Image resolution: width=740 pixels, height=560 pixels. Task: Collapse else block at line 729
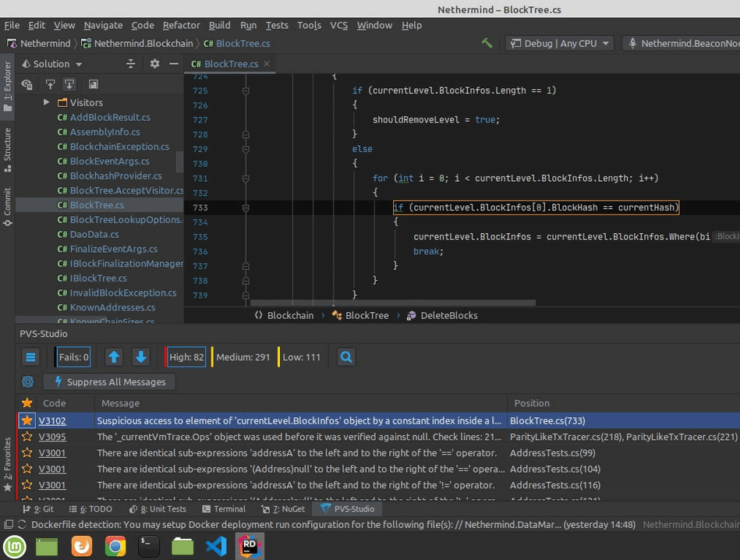click(246, 149)
